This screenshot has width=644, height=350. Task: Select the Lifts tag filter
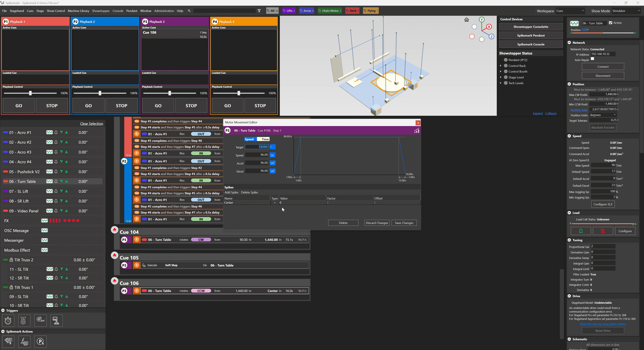point(289,11)
